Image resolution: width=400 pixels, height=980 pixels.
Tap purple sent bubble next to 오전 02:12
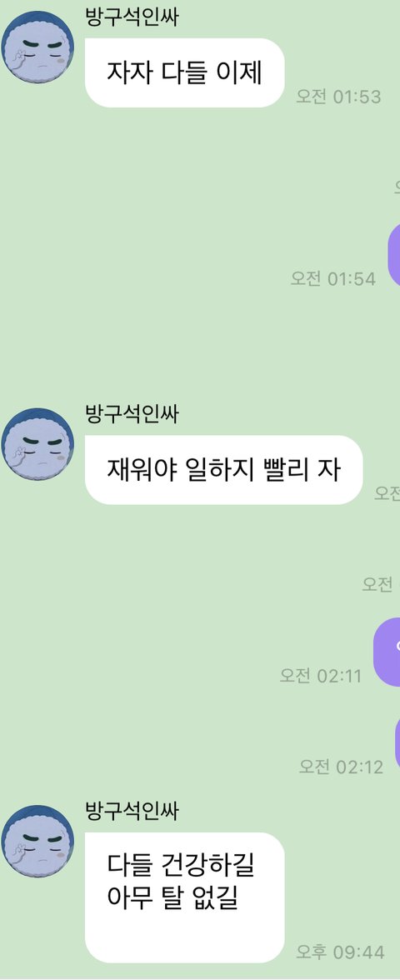(x=398, y=742)
